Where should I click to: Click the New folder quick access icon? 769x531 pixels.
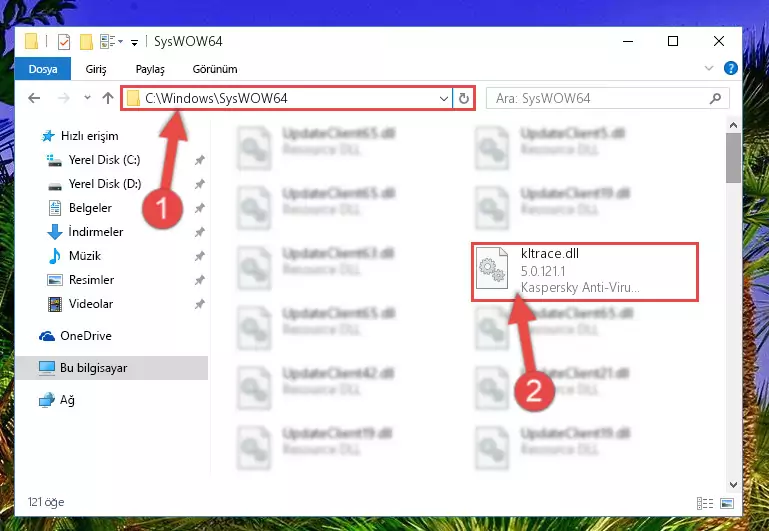(86, 42)
